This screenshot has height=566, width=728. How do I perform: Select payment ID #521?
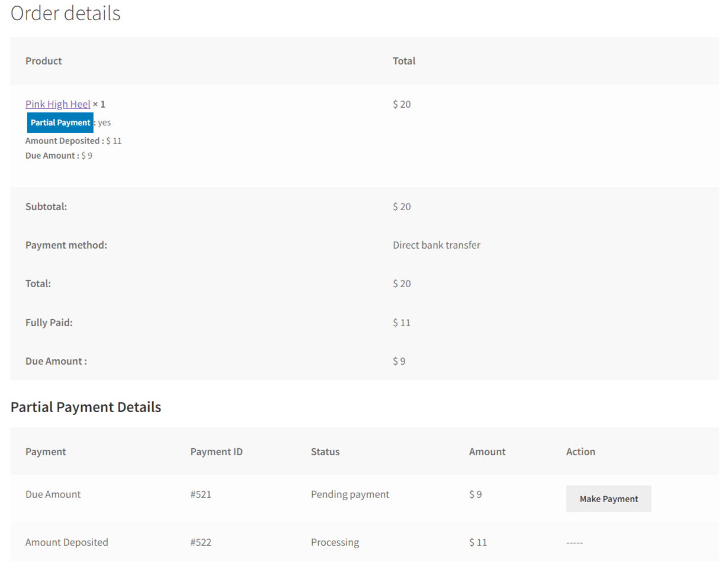coord(201,494)
